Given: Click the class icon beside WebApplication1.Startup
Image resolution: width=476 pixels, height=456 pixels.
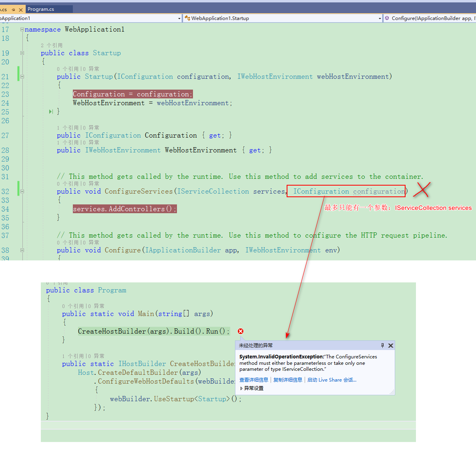Looking at the screenshot, I should (x=187, y=18).
